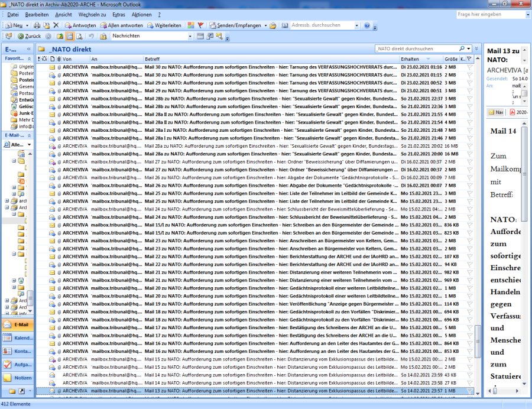This screenshot has width=532, height=409.
Task: Show the folder list icon below Notizen
Action: click(12, 391)
